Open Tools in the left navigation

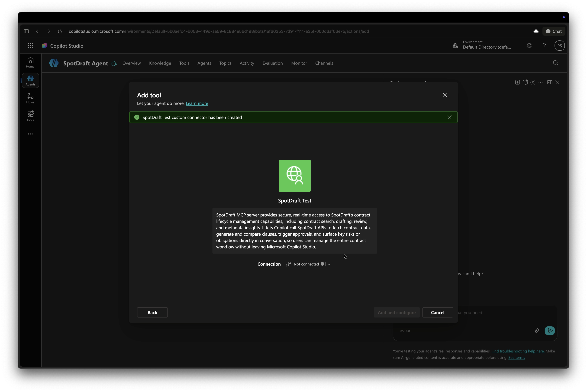[x=30, y=116]
